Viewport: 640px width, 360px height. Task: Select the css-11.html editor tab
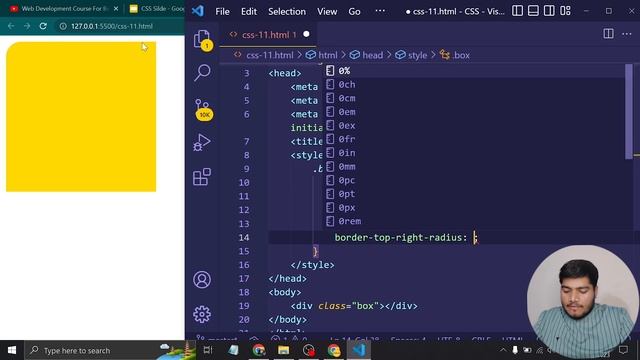coord(268,35)
